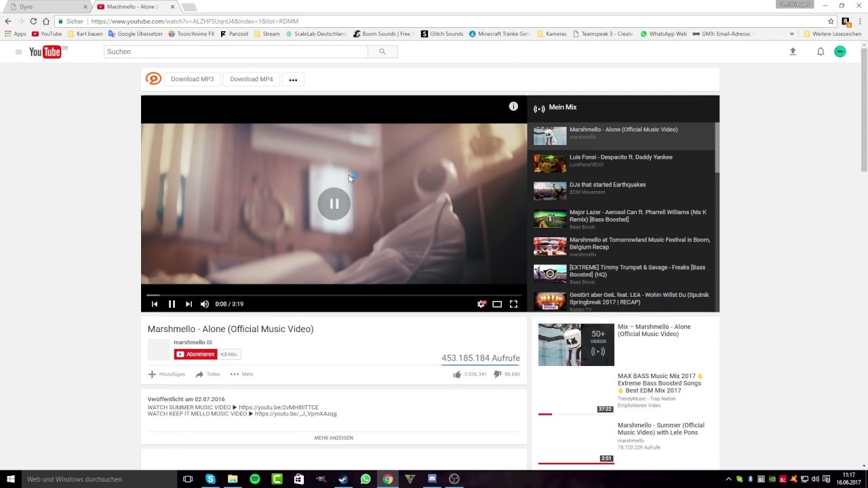Open the Glitch Sounds bookmark
The width and height of the screenshot is (868, 488).
442,34
